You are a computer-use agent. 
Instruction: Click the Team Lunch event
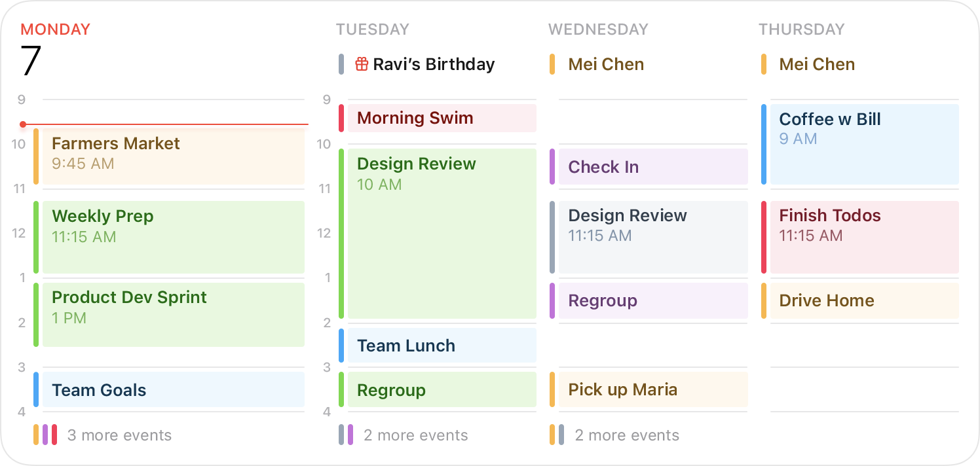click(442, 346)
